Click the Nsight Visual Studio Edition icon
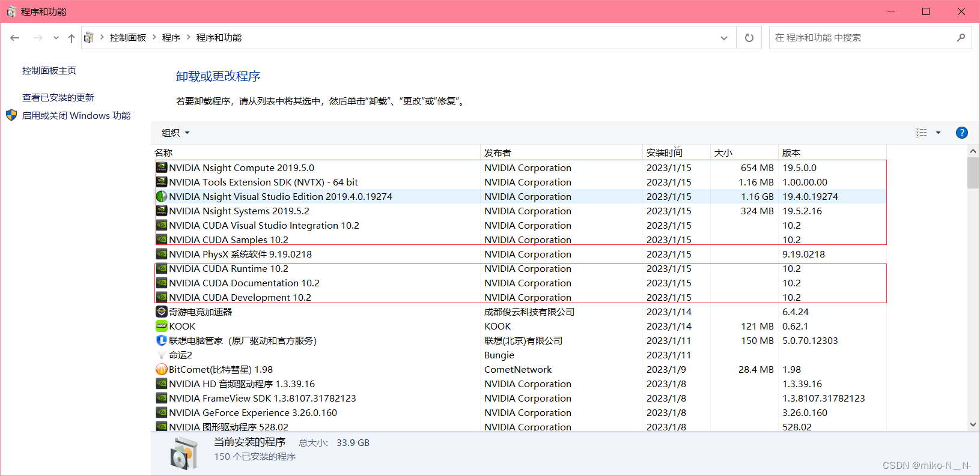The image size is (980, 476). (161, 196)
